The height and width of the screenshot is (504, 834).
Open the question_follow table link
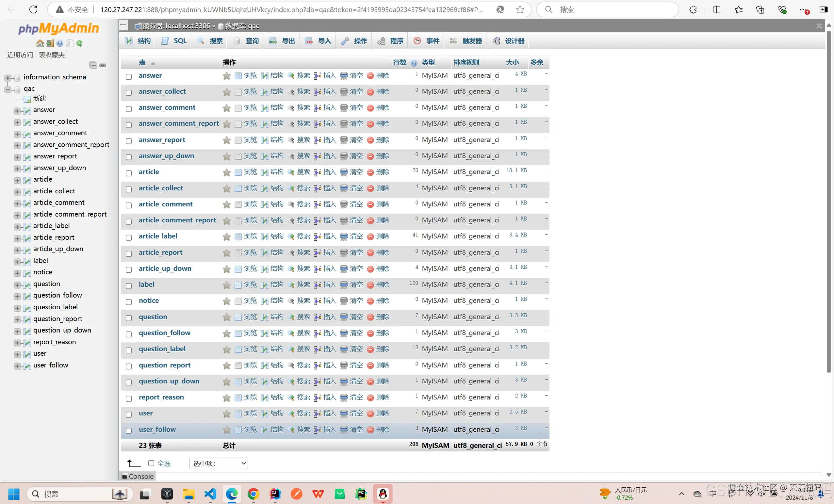164,333
